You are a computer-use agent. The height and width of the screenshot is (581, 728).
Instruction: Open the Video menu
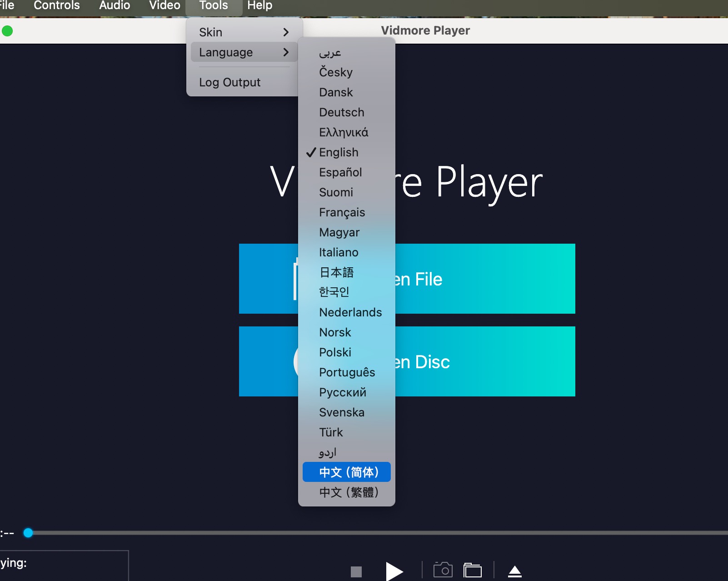pos(165,6)
